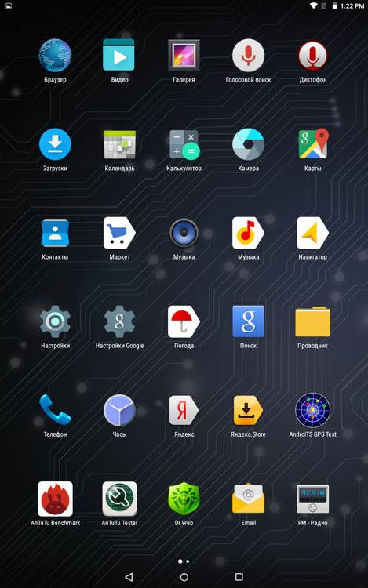Image resolution: width=368 pixels, height=588 pixels.
Task: Open the Email app
Action: click(x=248, y=499)
